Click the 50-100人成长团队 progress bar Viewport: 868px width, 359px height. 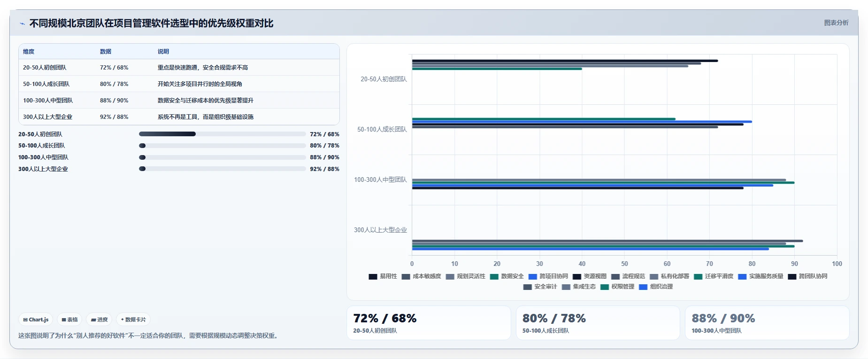[x=222, y=146]
